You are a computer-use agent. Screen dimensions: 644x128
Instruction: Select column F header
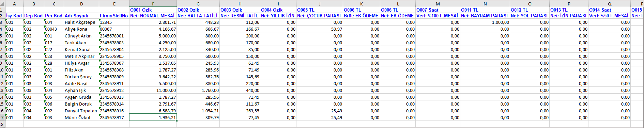point(153,4)
